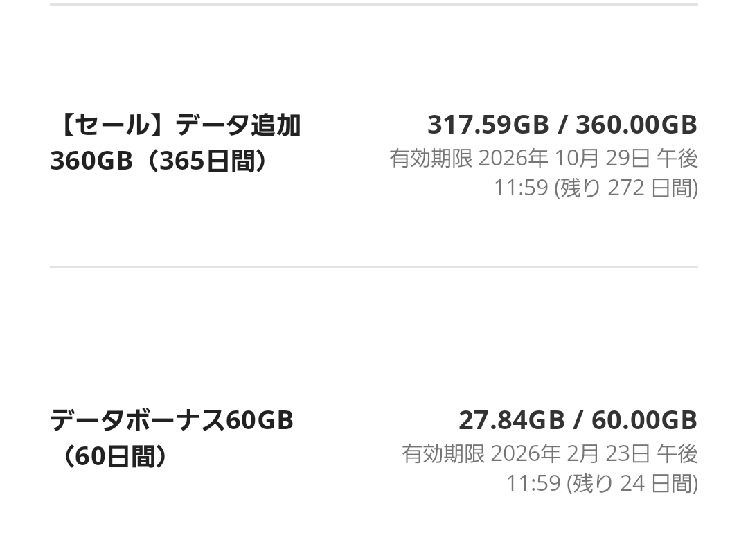This screenshot has width=748, height=560.
Task: Click the 27.84GB used data value
Action: coord(511,420)
